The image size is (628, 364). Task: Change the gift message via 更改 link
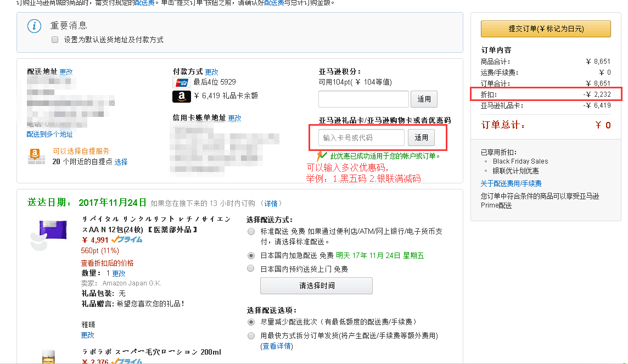[x=87, y=335]
